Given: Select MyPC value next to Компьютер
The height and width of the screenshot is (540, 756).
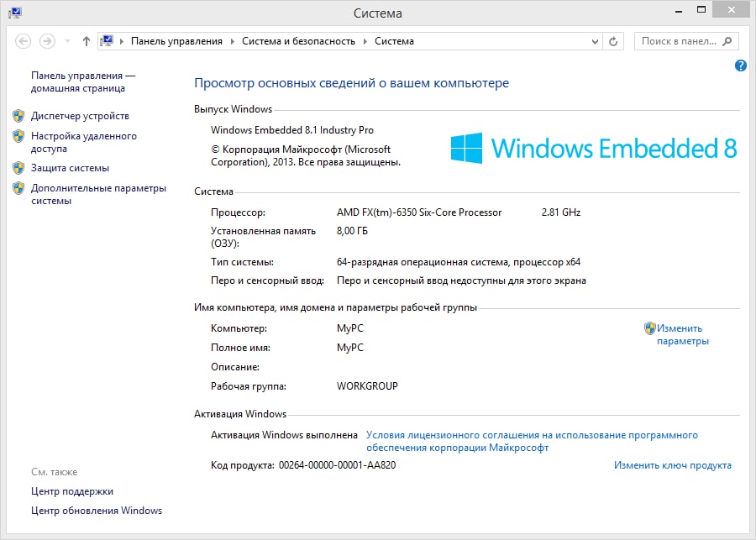Looking at the screenshot, I should (350, 328).
